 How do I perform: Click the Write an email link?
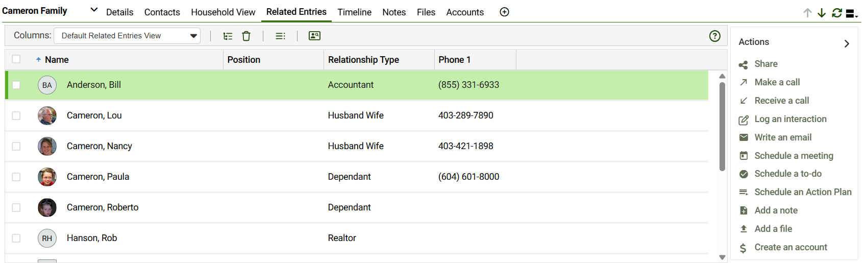[783, 137]
